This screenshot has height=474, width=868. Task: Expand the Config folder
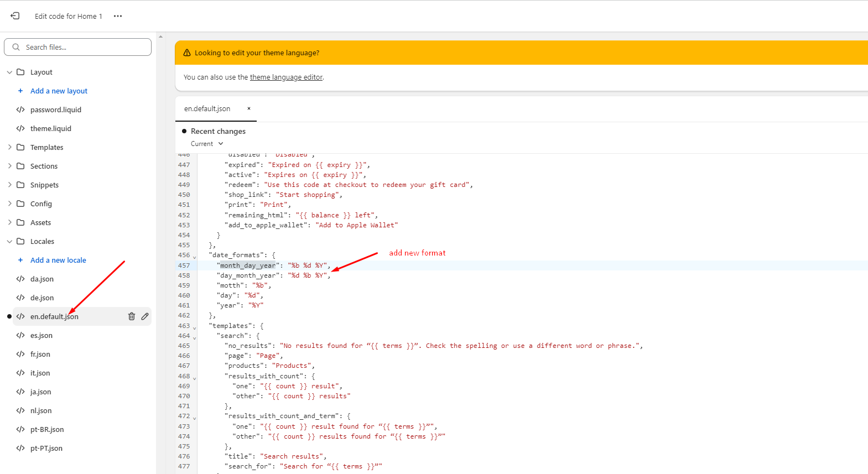point(9,204)
